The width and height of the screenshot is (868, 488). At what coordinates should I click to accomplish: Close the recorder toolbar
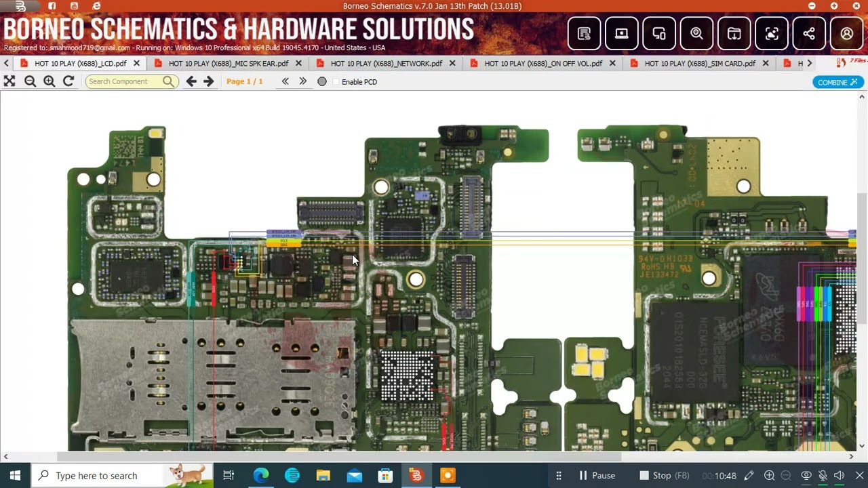[859, 476]
